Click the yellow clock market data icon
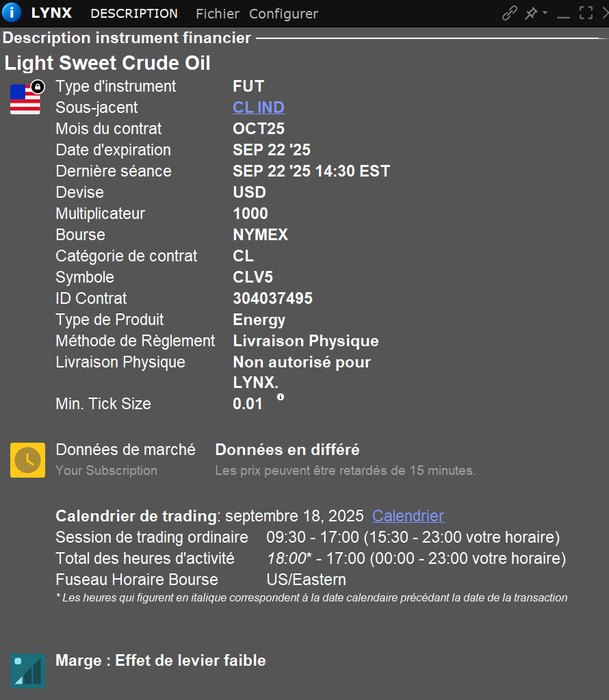 pyautogui.click(x=27, y=460)
